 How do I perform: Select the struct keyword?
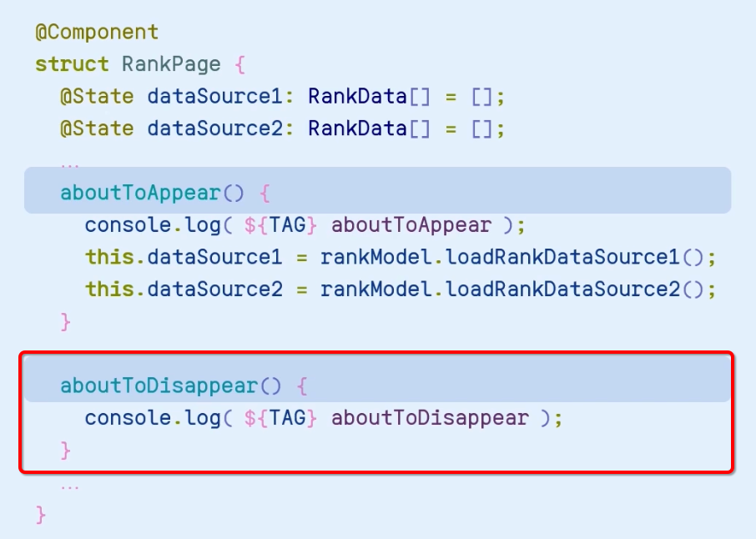click(72, 64)
